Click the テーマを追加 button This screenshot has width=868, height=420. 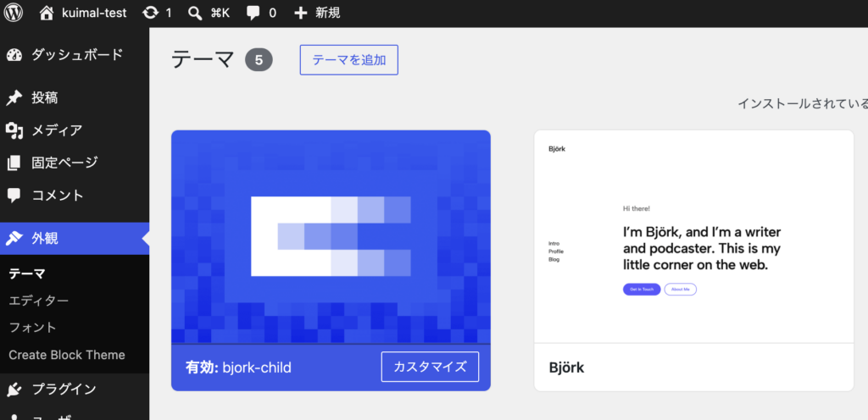click(348, 59)
